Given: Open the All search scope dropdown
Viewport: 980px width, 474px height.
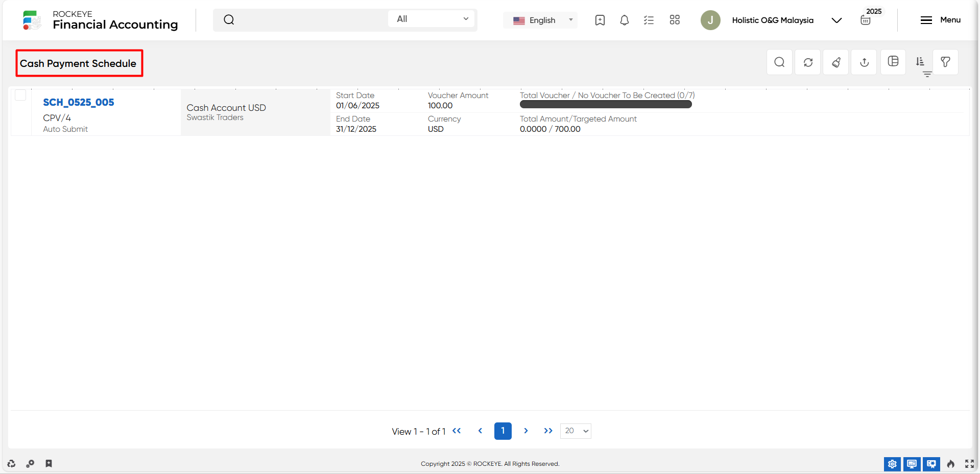Looking at the screenshot, I should click(432, 19).
